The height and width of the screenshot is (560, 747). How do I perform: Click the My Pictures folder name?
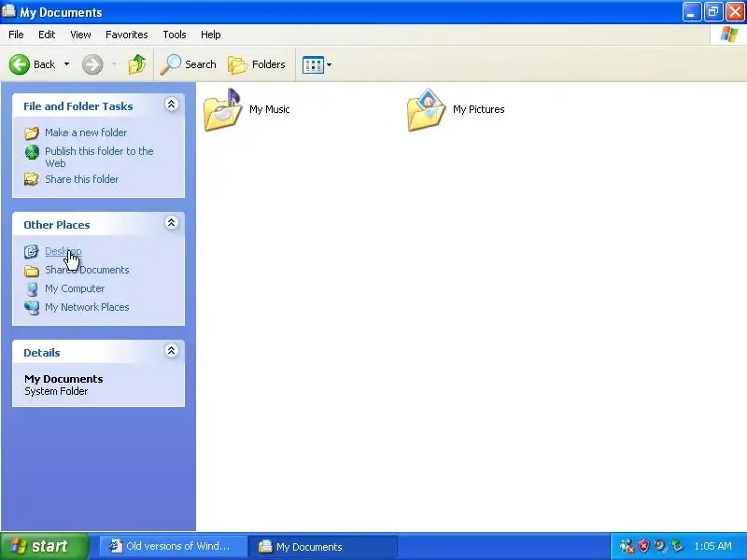[x=479, y=109]
